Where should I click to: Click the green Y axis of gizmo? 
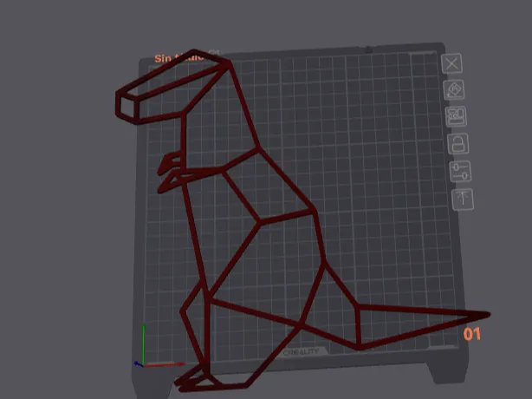(x=144, y=343)
